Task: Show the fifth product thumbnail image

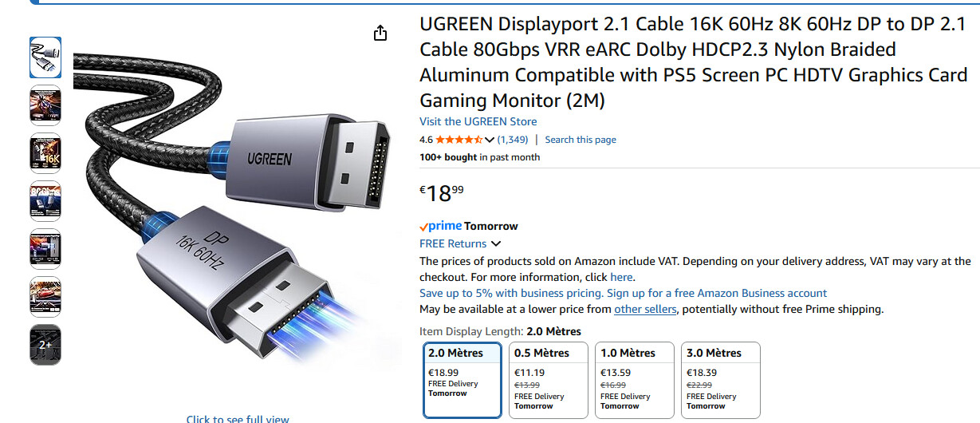Action: pos(45,249)
